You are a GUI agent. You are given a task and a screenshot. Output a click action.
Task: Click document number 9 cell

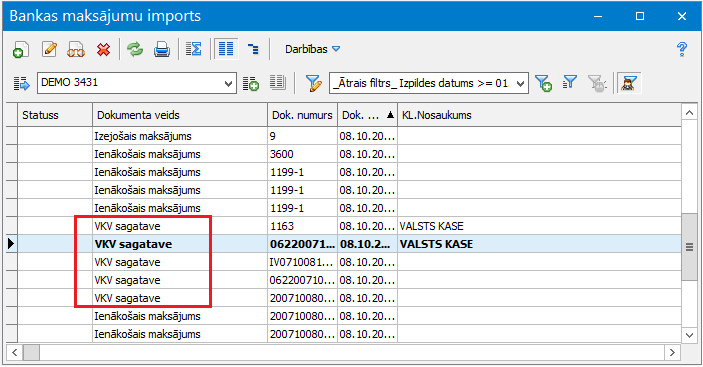[x=303, y=136]
